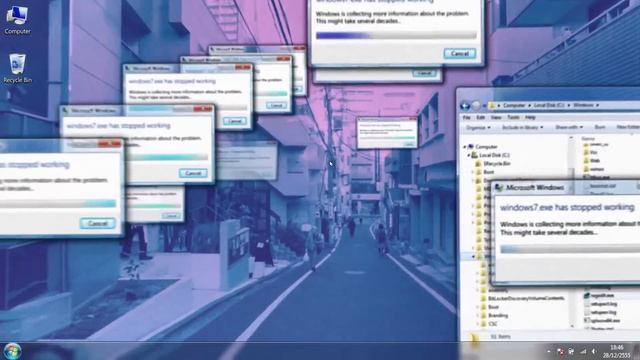Open Tools menu in Explorer

point(513,118)
